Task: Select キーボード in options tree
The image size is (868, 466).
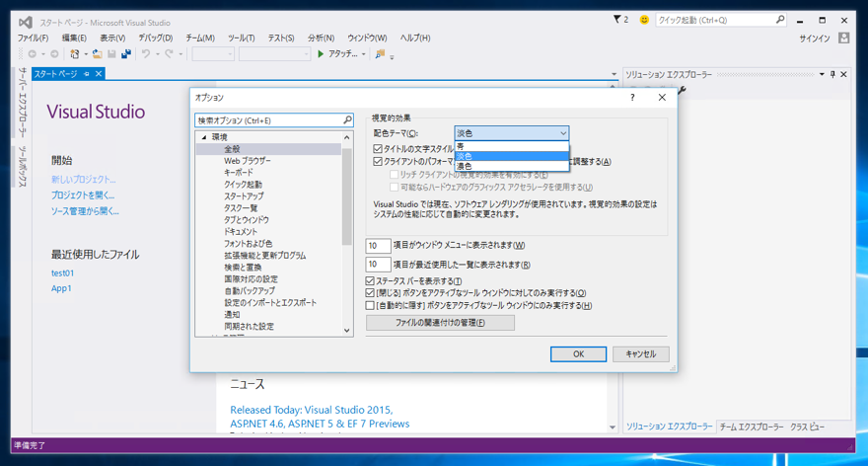Action: 239,173
